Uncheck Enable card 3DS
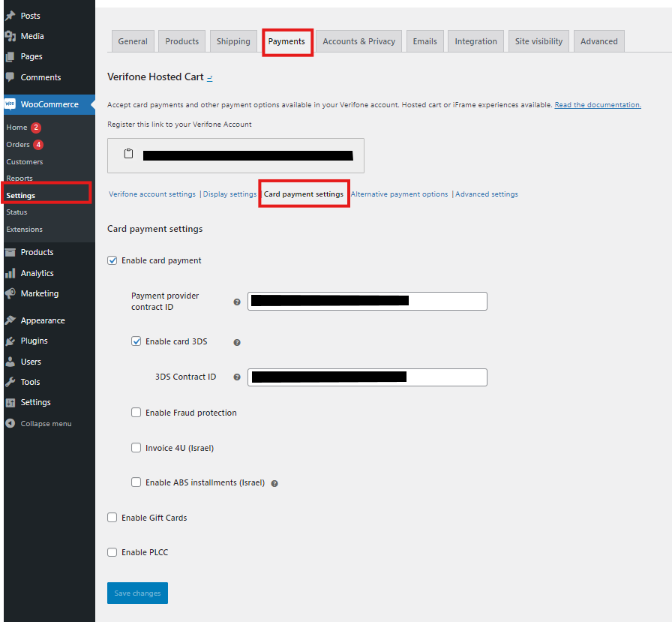 point(136,341)
